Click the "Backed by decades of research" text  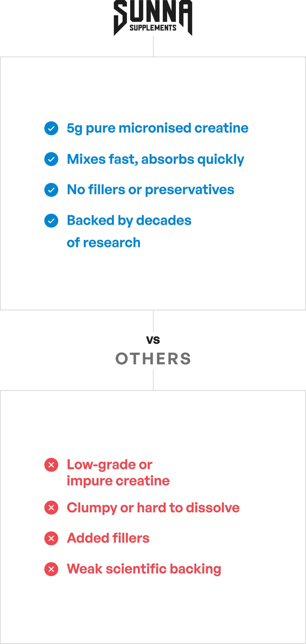129,231
